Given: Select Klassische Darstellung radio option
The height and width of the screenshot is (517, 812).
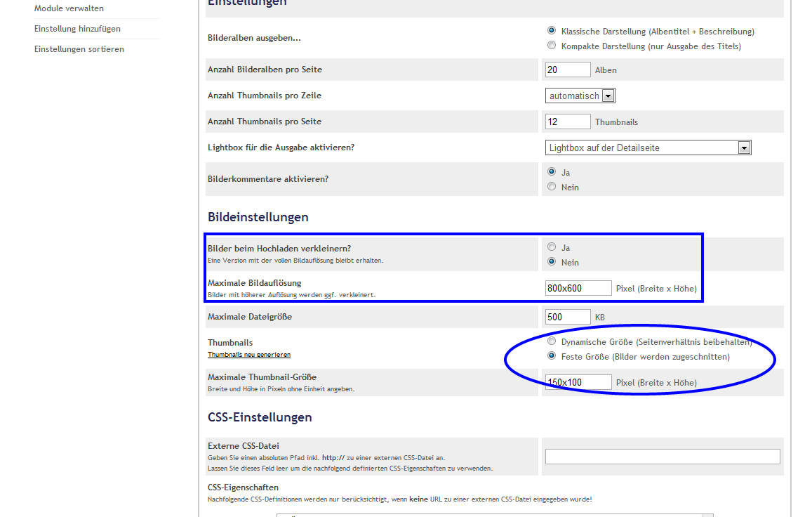Looking at the screenshot, I should (552, 31).
